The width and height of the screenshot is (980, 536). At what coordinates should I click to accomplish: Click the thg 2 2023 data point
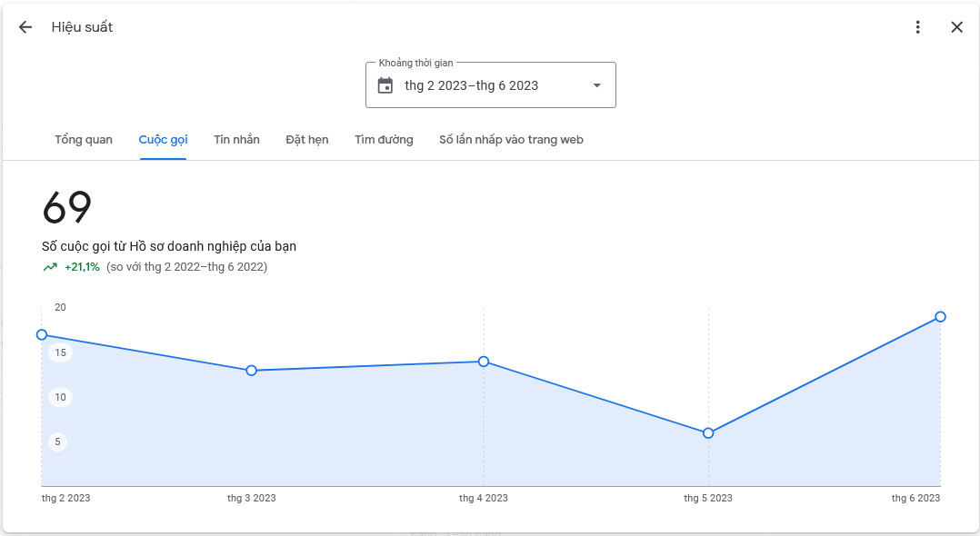[x=42, y=335]
